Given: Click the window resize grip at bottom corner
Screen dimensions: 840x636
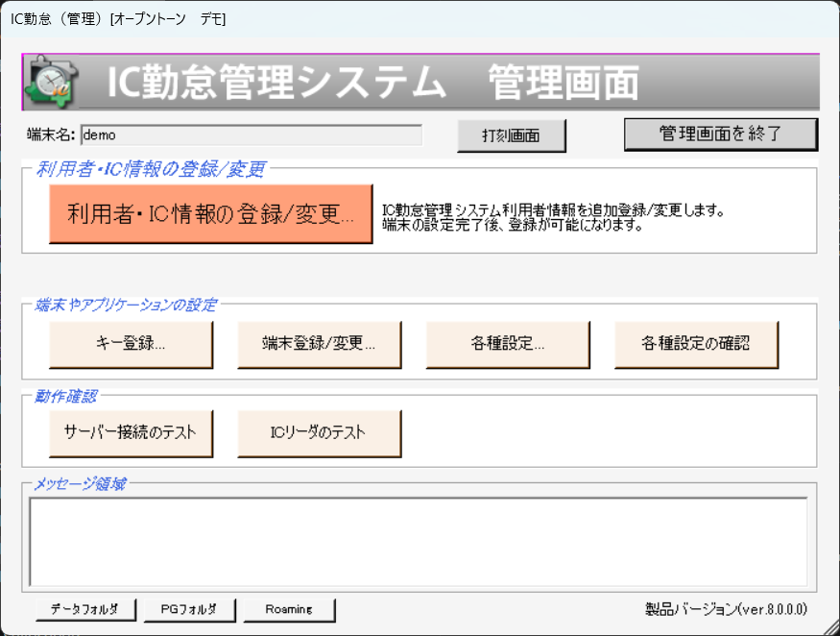Looking at the screenshot, I should coord(831,627).
